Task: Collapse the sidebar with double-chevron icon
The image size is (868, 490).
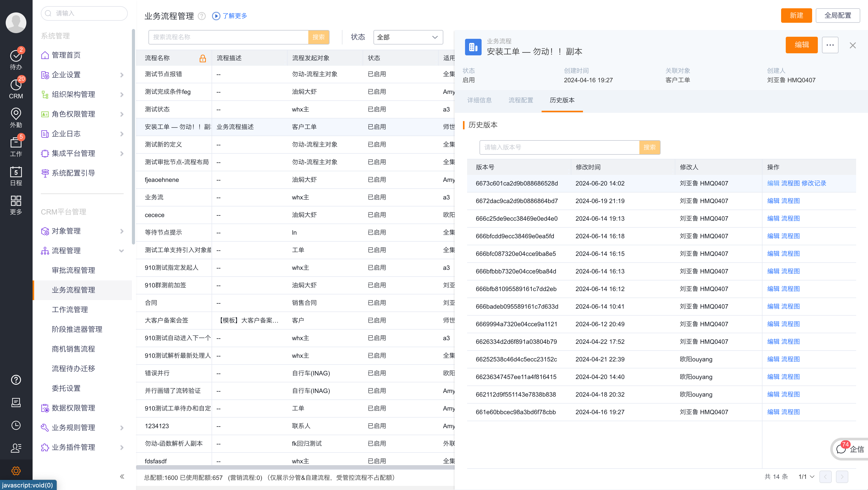Action: tap(122, 476)
